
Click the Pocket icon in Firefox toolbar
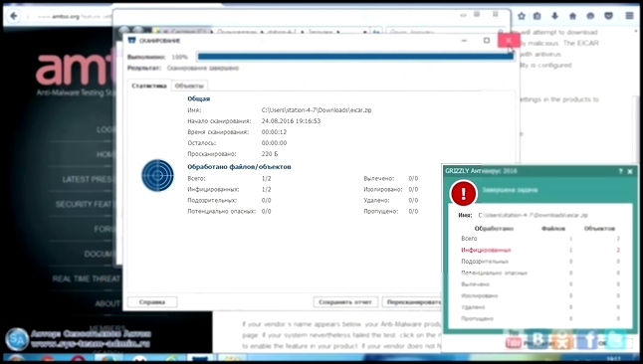[608, 16]
